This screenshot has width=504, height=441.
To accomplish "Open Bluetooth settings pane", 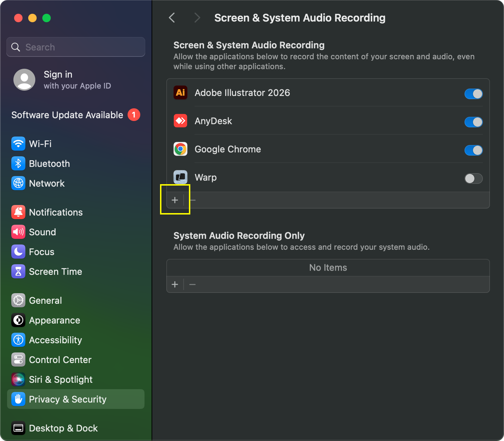I will [x=76, y=163].
